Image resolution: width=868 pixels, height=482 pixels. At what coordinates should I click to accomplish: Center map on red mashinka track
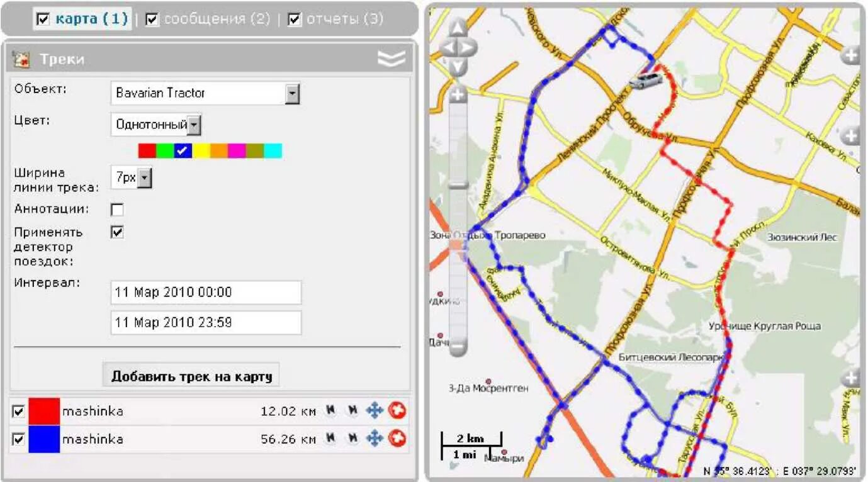click(375, 411)
